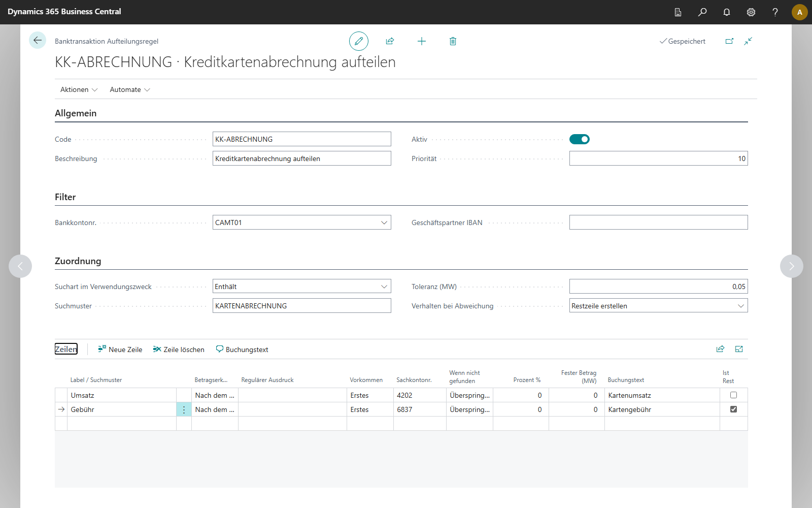The width and height of the screenshot is (812, 508).
Task: Click the Priorität field
Action: pos(659,158)
